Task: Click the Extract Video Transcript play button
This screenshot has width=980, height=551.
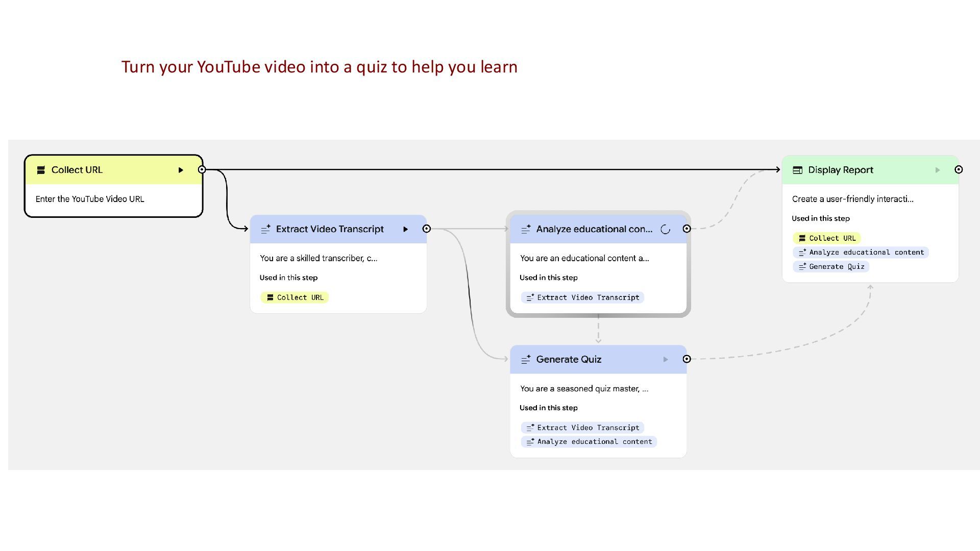Action: coord(406,229)
